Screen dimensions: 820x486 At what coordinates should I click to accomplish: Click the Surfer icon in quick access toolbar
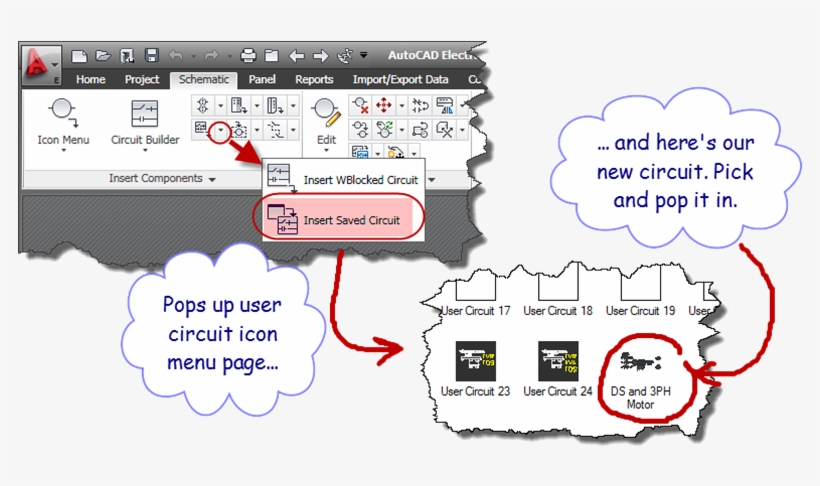(x=345, y=55)
